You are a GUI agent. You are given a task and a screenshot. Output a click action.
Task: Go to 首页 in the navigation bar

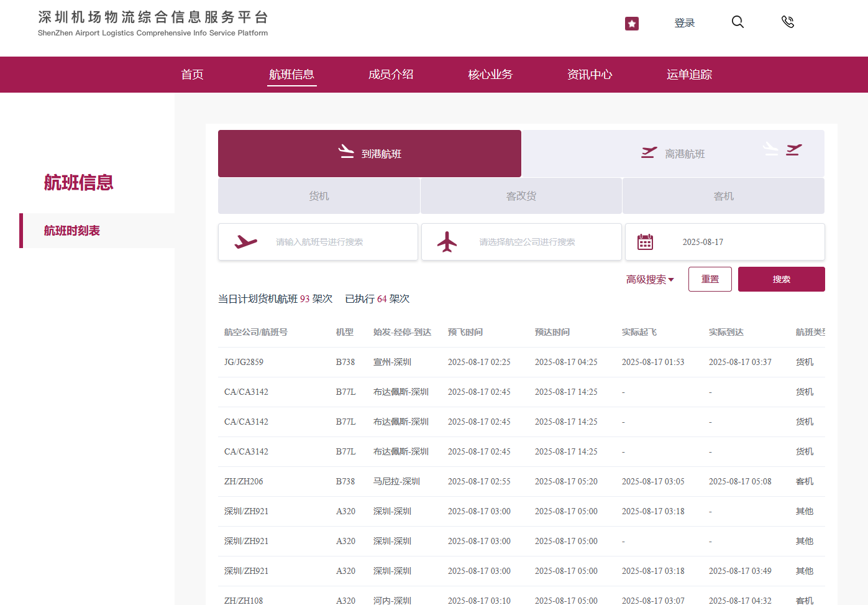pyautogui.click(x=192, y=75)
